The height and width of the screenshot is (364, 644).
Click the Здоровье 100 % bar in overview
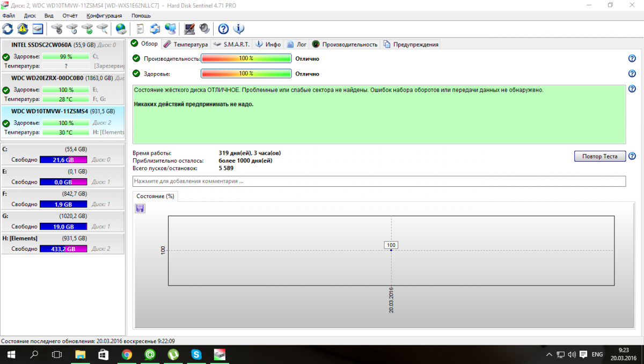246,74
